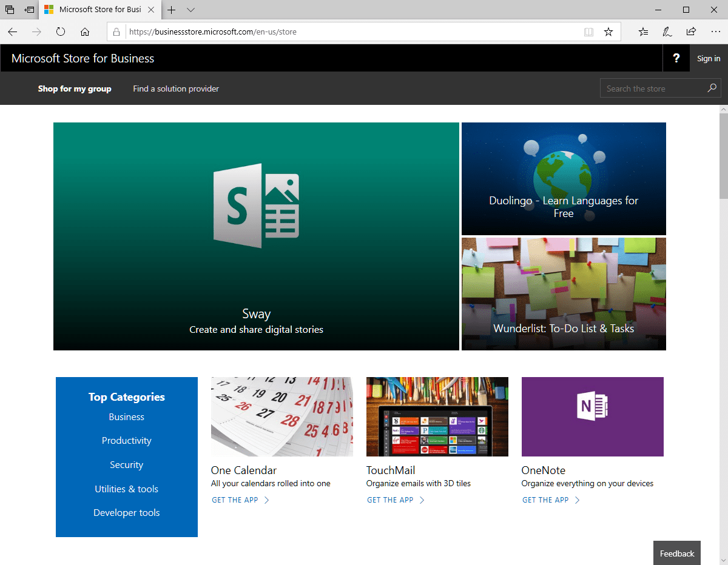The width and height of the screenshot is (728, 565).
Task: Click the search magnifier icon
Action: [x=712, y=89]
